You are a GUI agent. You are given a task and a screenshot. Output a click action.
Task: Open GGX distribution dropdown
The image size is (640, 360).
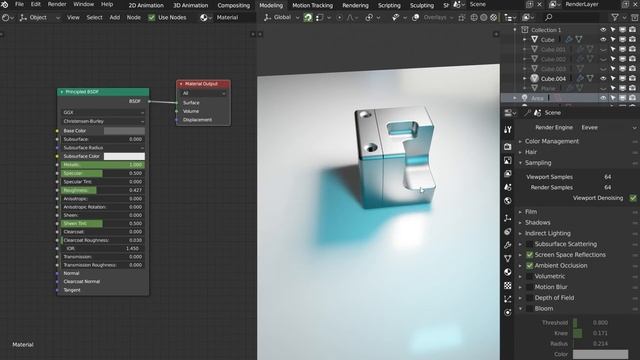pyautogui.click(x=103, y=112)
